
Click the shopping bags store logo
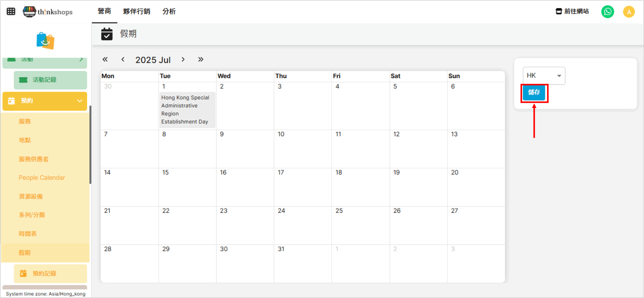click(45, 41)
